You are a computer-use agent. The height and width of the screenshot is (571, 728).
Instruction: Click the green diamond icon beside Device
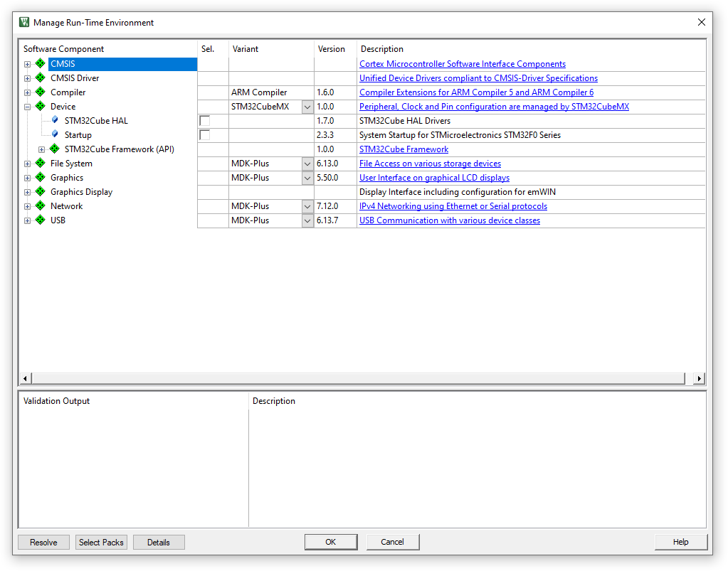coord(41,106)
